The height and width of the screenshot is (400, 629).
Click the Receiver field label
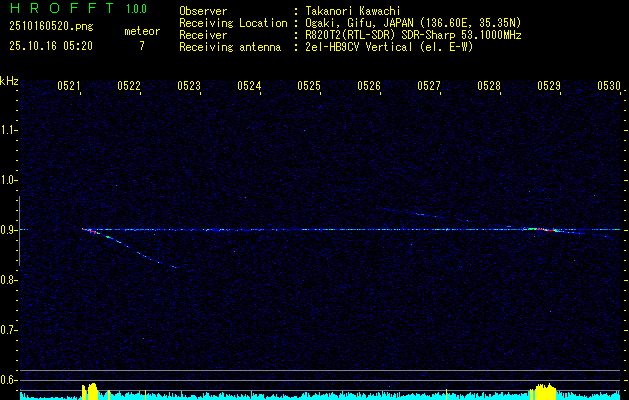203,35
